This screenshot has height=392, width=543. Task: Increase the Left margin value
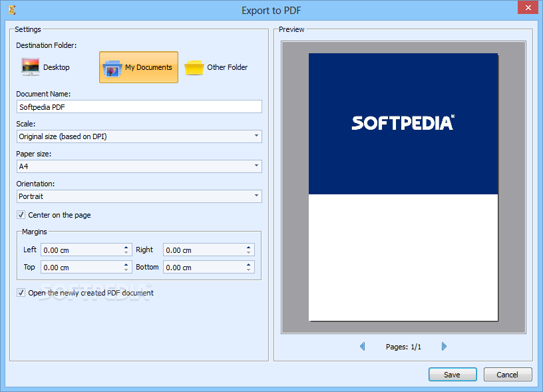pos(126,248)
